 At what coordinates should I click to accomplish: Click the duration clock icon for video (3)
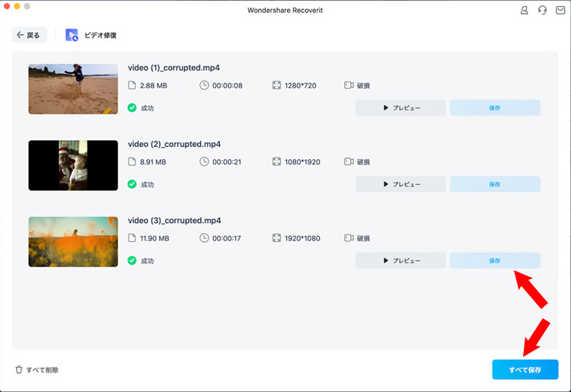pyautogui.click(x=204, y=238)
